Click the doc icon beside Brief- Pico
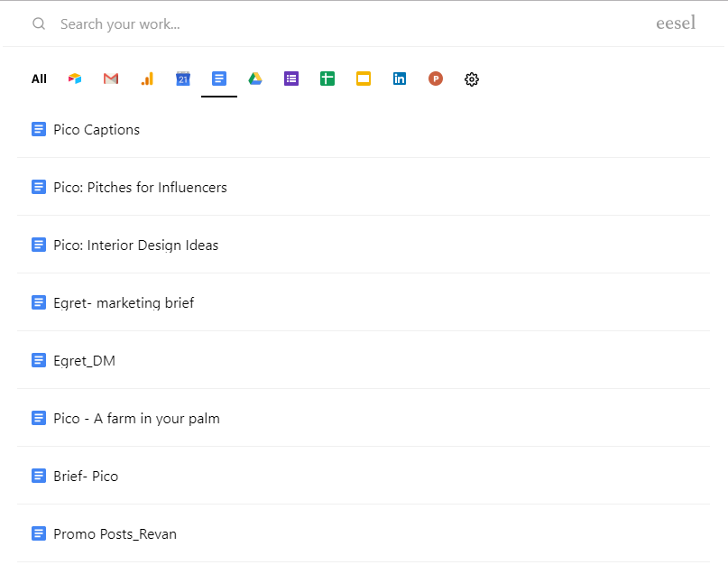This screenshot has width=728, height=565. pyautogui.click(x=39, y=476)
